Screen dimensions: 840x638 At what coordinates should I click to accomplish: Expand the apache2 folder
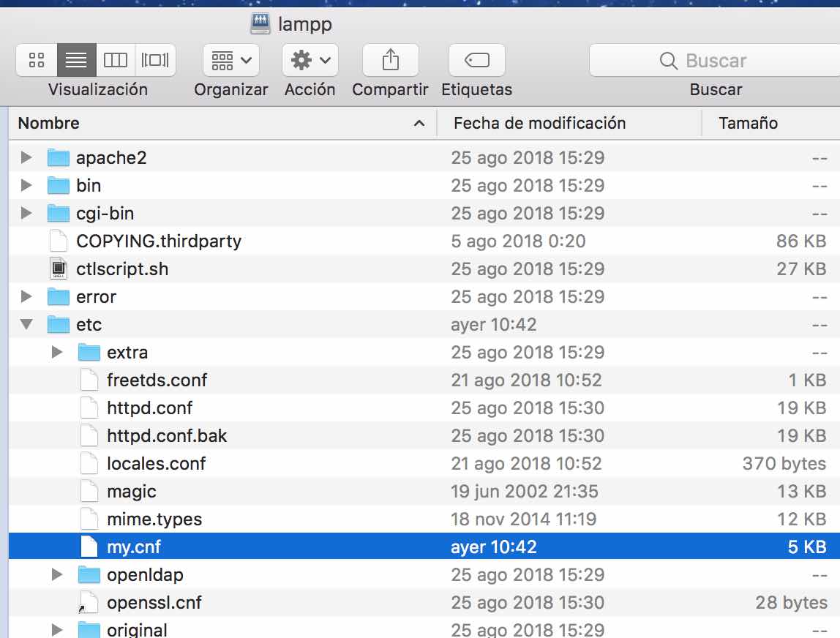click(27, 157)
